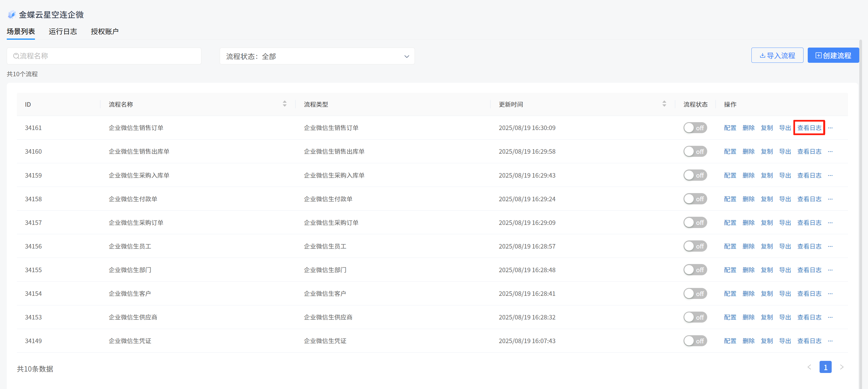Open the 授权账户 tab

point(104,32)
